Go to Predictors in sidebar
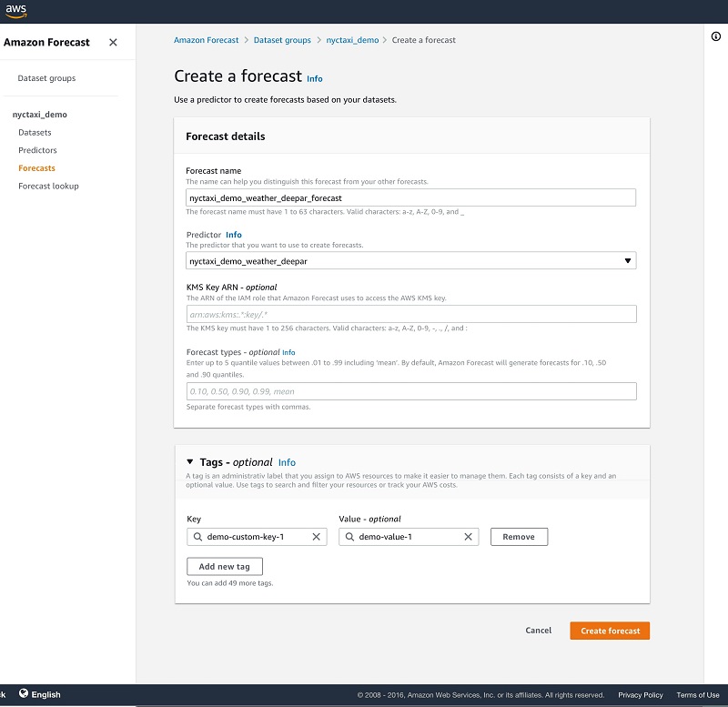 (37, 150)
